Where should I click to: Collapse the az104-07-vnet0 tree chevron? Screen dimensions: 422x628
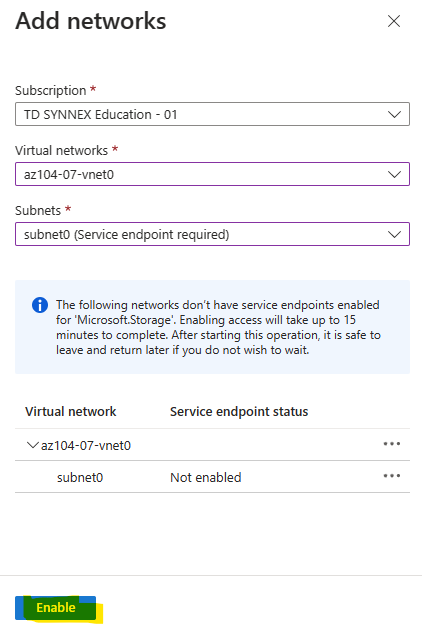click(x=32, y=445)
